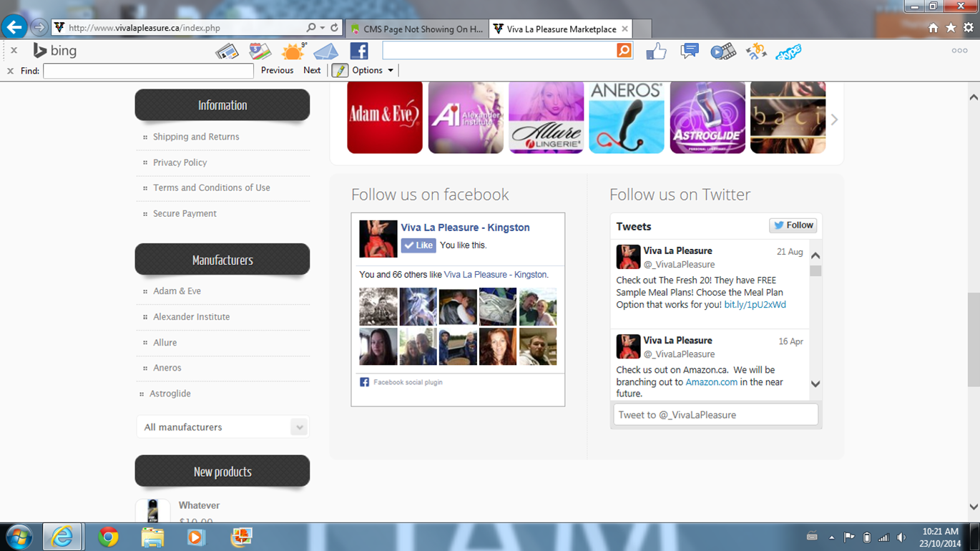Click the Tweet to @_VivaLaPleasure field

click(x=715, y=415)
